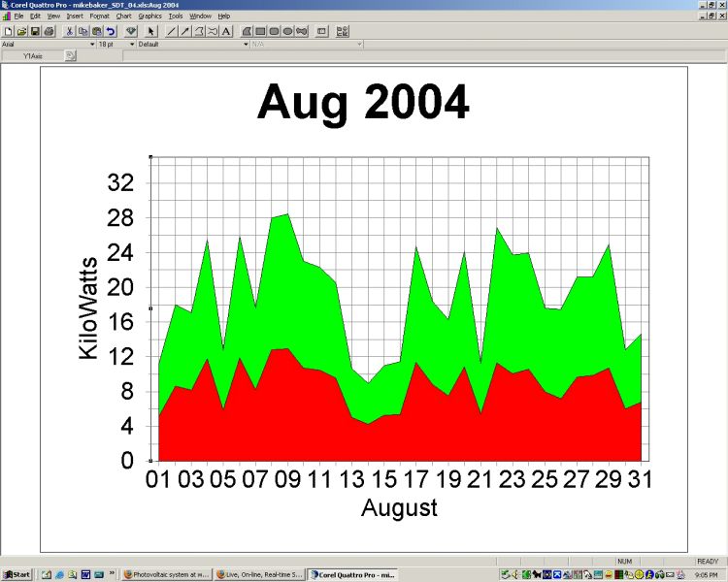Open the Graphics menu
728x582 pixels.
pos(149,16)
